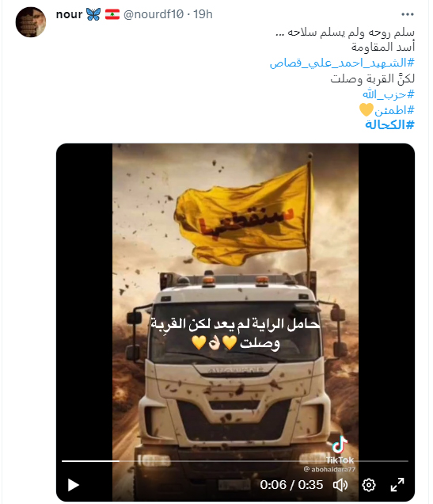
Task: Play the video
Action: click(x=73, y=485)
